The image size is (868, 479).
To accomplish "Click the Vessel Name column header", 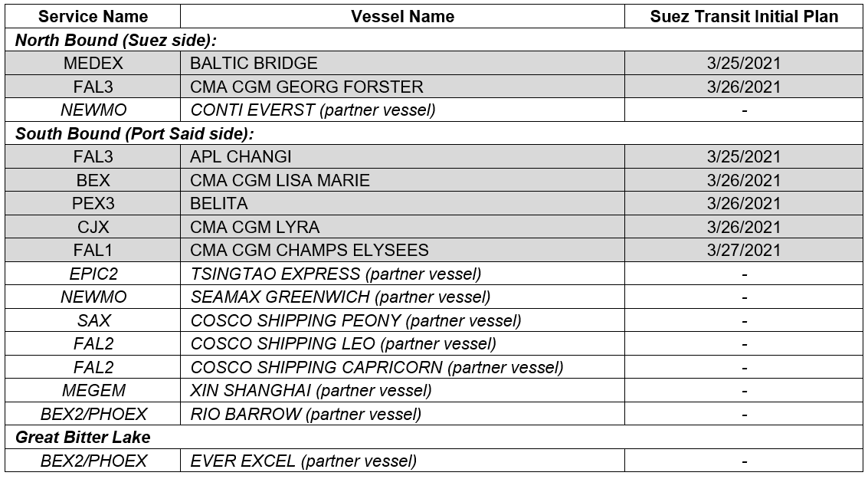I will (x=402, y=17).
